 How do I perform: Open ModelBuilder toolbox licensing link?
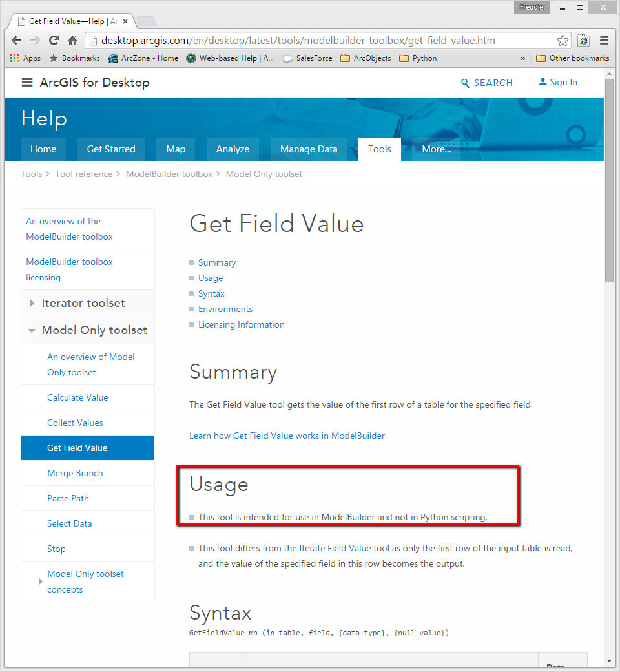(69, 269)
